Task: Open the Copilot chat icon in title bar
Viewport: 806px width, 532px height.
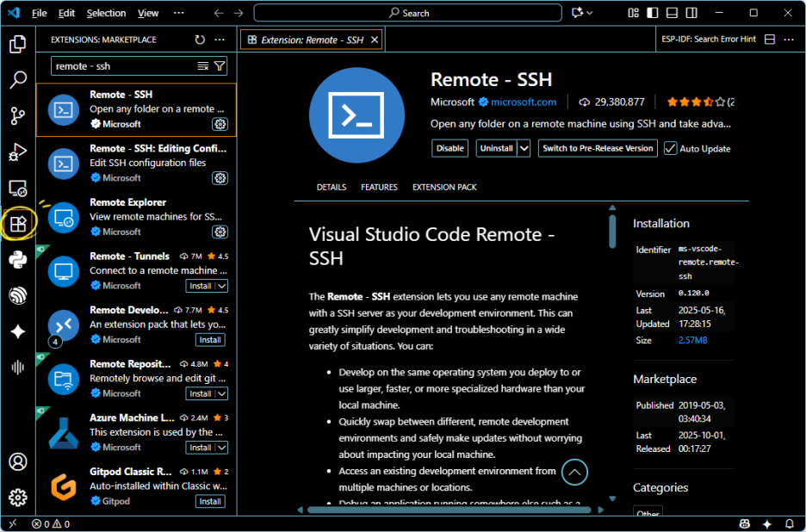Action: 578,13
